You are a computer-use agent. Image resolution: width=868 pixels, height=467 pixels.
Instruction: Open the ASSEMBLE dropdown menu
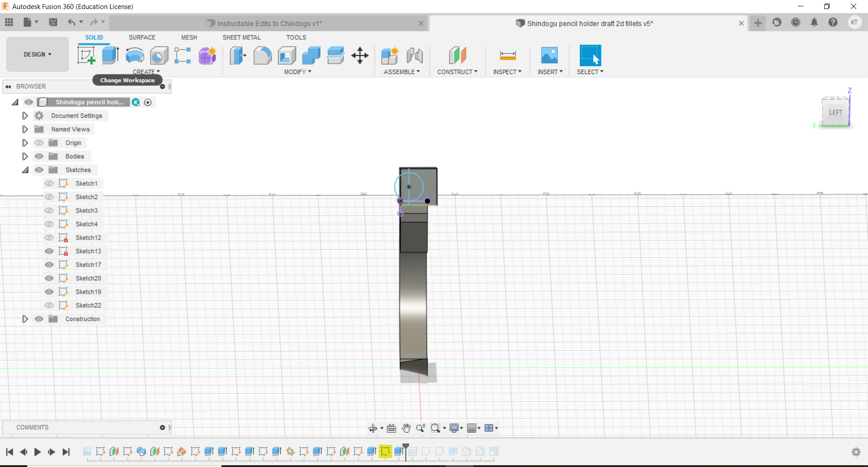point(401,72)
